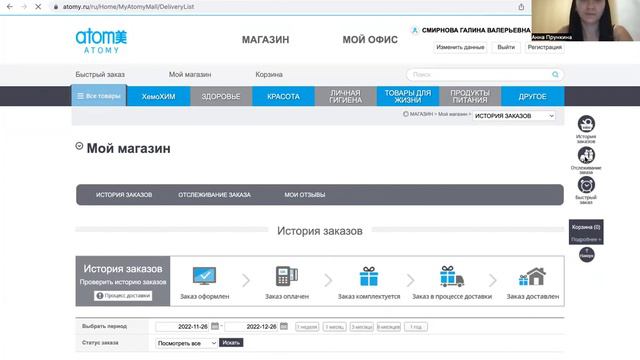This screenshot has height=360, width=640.
Task: Click the 'Заказ оформлен' monitor icon
Action: coord(204,276)
